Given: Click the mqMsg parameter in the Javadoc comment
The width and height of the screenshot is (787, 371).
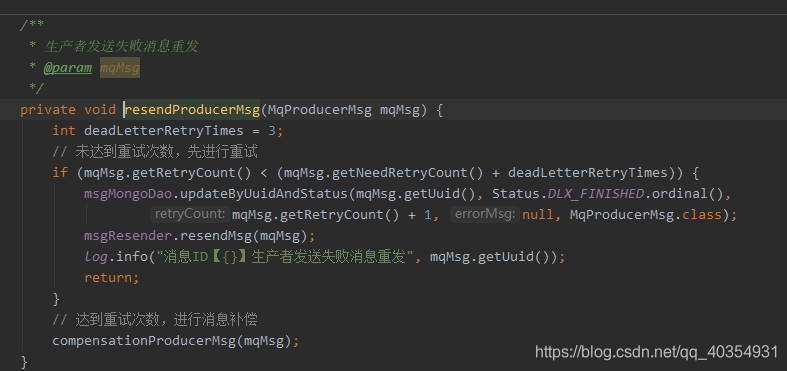Looking at the screenshot, I should tap(120, 68).
